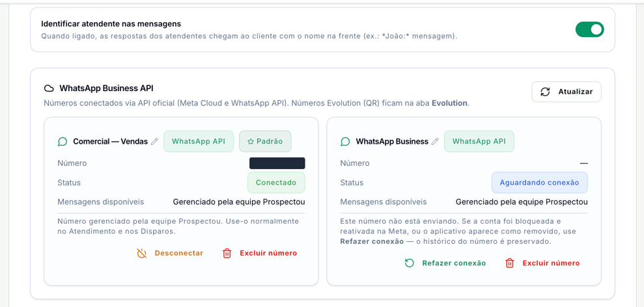Click the Comercial — Vendas card title

click(111, 142)
